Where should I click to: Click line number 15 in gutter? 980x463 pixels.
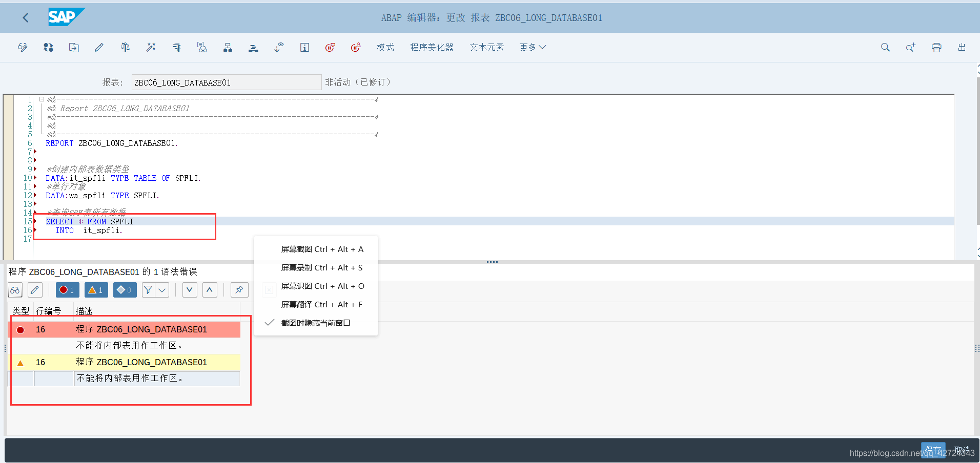28,222
